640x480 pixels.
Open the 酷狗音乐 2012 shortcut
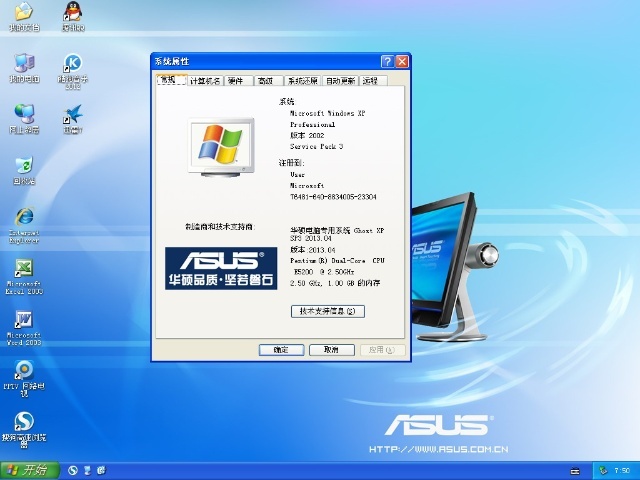click(73, 71)
